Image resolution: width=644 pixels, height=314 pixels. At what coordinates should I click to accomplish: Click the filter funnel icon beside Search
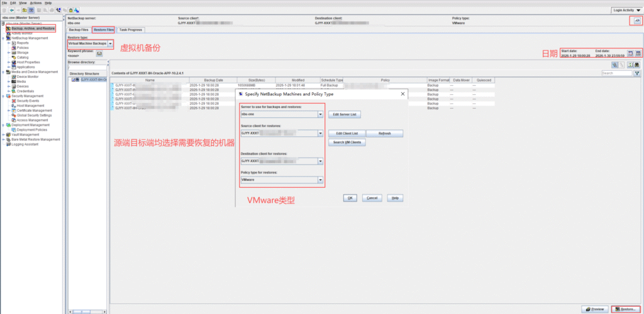(x=636, y=73)
